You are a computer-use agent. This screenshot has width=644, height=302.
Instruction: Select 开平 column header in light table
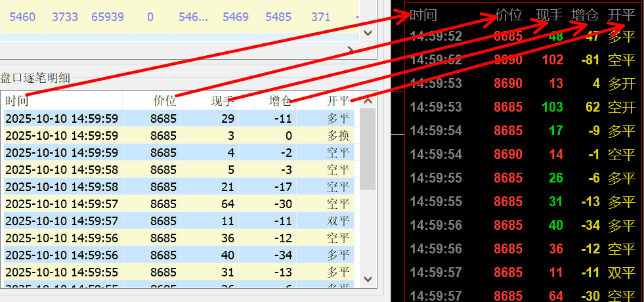[x=337, y=101]
